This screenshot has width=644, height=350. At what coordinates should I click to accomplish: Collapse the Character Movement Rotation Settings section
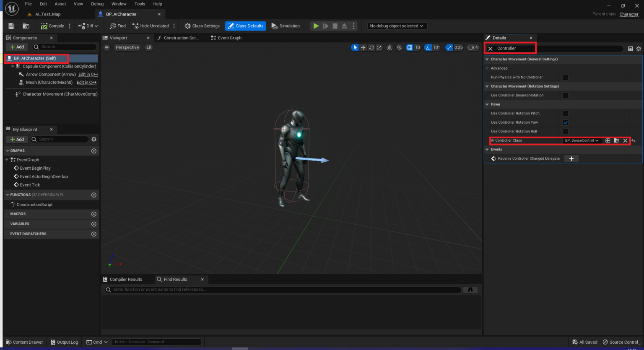coord(487,86)
